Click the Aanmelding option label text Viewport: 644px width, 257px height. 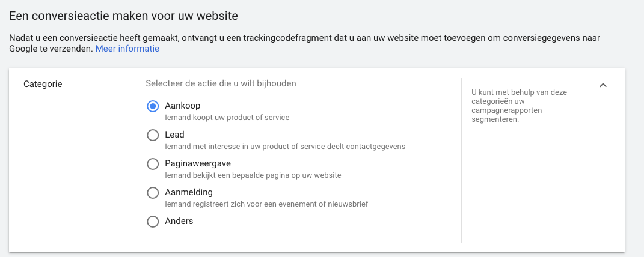tap(189, 192)
